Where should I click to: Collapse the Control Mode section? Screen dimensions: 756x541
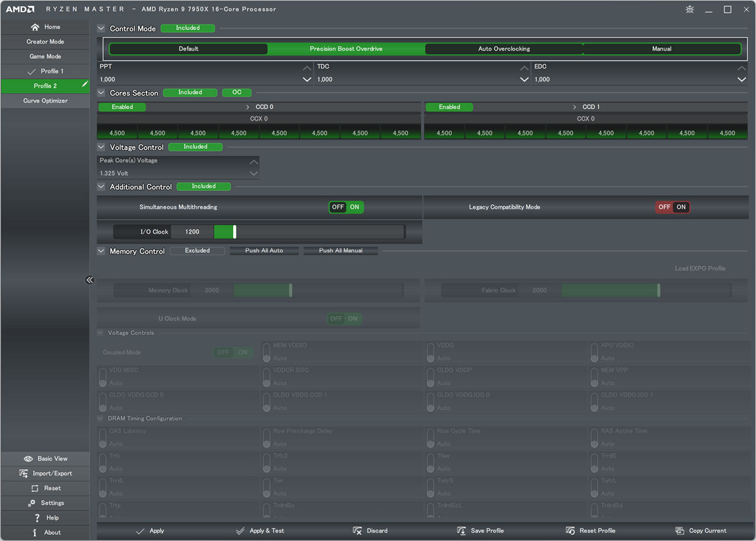[101, 28]
